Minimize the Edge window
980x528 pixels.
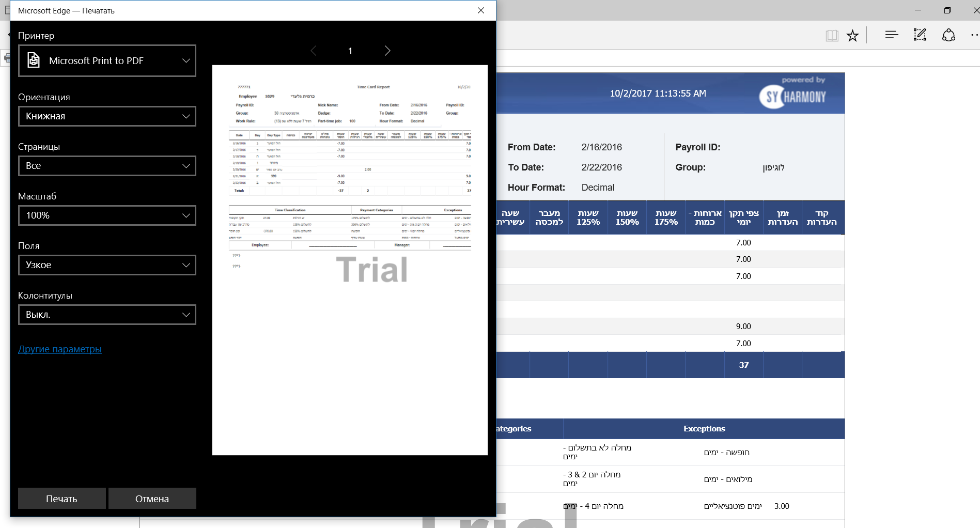918,10
